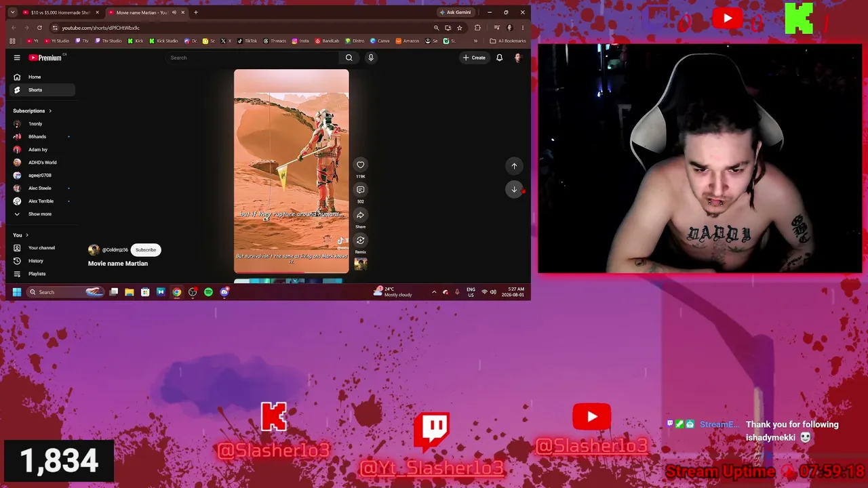This screenshot has width=868, height=488.
Task: Open the TikTok bookmark
Action: pyautogui.click(x=248, y=41)
